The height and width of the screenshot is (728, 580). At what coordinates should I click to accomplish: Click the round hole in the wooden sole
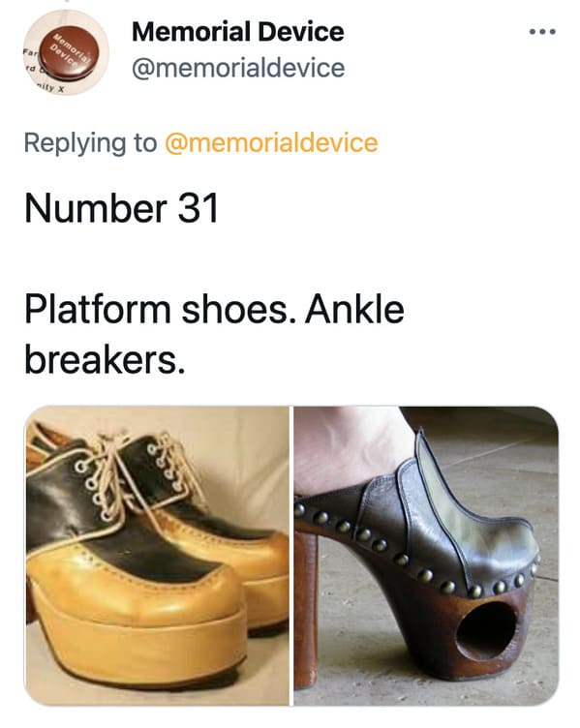click(x=486, y=630)
